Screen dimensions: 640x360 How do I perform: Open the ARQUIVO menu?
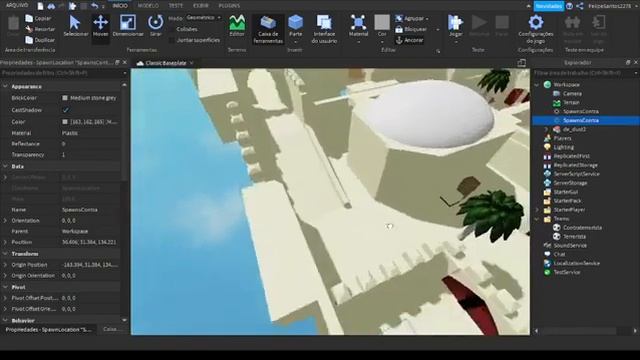[x=17, y=5]
